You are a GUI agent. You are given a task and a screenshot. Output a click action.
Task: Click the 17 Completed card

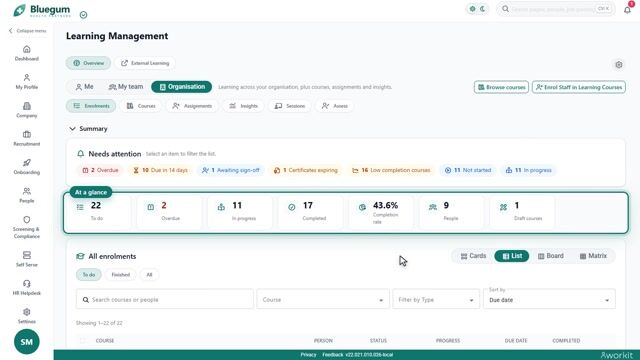[x=310, y=213]
